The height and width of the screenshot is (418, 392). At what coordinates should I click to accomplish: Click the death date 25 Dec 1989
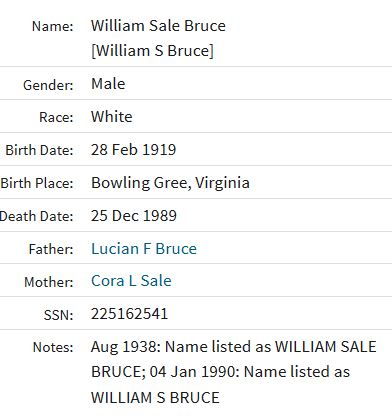pyautogui.click(x=134, y=216)
